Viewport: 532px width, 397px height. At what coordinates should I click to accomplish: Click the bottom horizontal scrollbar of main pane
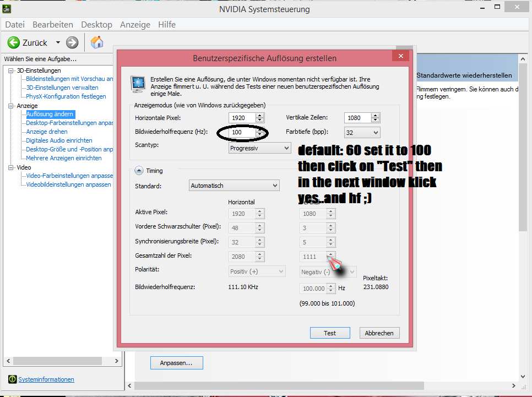tap(279, 386)
